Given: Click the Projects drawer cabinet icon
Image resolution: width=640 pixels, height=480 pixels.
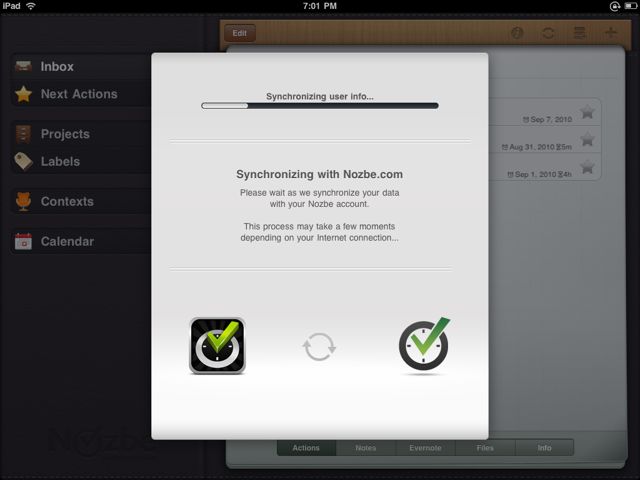Looking at the screenshot, I should (23, 134).
